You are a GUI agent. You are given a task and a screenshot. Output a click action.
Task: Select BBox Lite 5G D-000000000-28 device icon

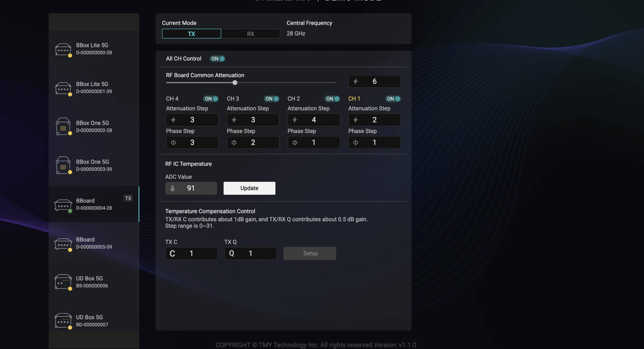pos(63,50)
